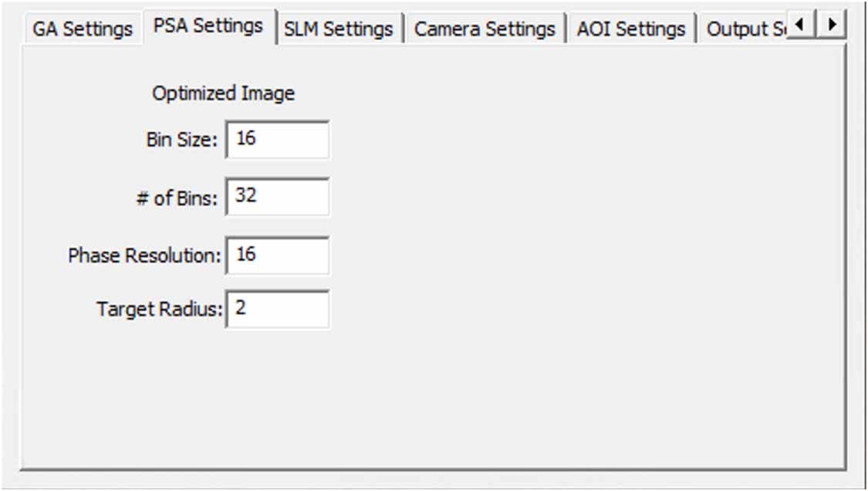Screen dimensions: 868x491
Task: Switch to the GA Settings tab
Action: coord(79,28)
